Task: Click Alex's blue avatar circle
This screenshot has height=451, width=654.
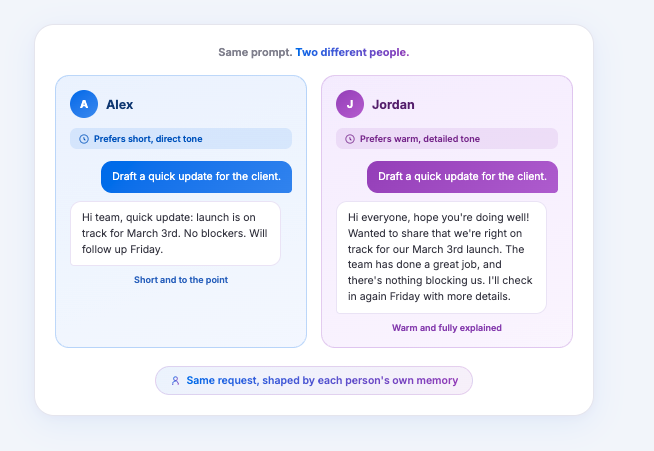Action: coord(84,104)
